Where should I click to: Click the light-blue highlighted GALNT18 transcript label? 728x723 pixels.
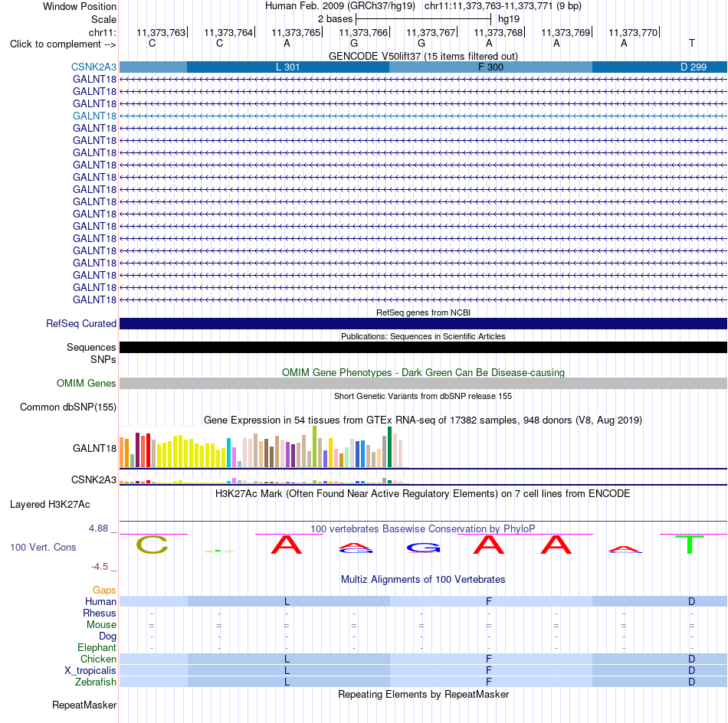94,116
